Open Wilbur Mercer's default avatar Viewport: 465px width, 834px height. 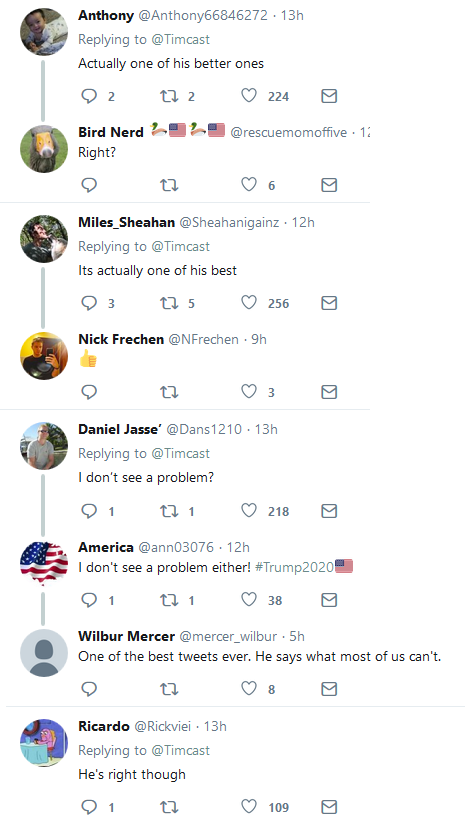click(x=44, y=653)
